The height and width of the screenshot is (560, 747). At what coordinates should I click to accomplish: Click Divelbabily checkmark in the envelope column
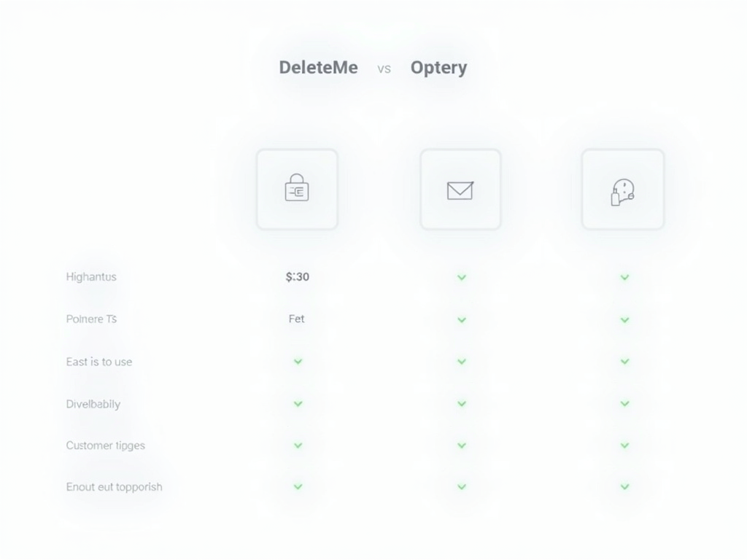point(462,404)
